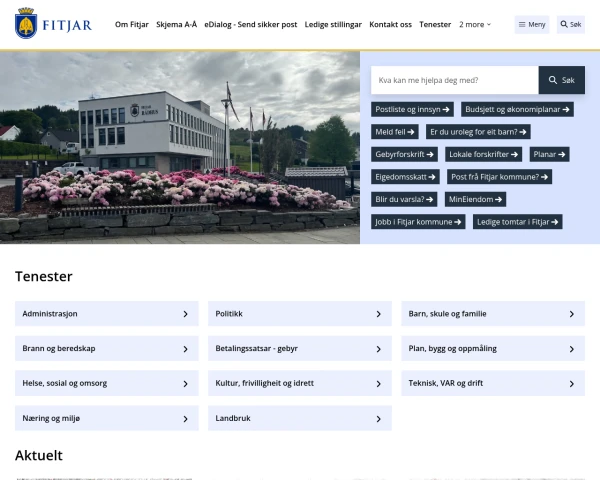Click the Fitjar town hall hero photo
Viewport: 600px width, 480px height.
pyautogui.click(x=180, y=148)
